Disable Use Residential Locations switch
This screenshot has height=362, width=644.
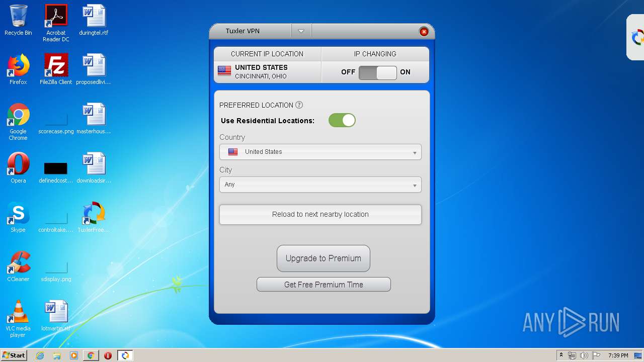[x=342, y=120]
